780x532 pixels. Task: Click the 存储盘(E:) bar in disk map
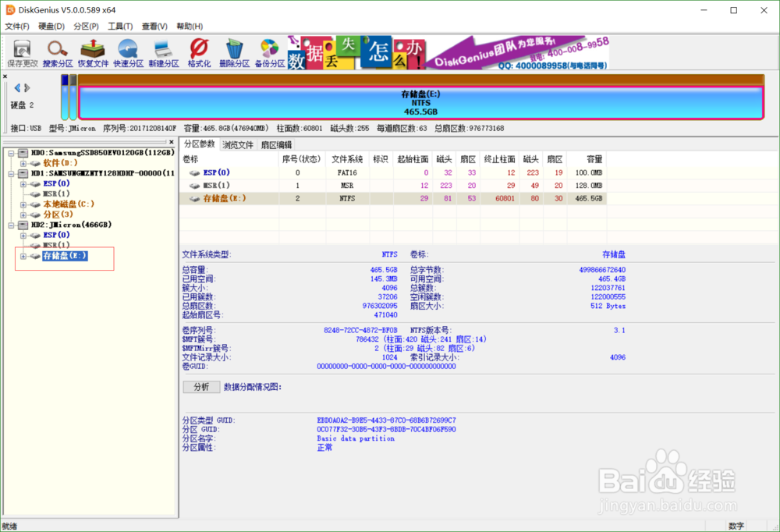click(x=421, y=101)
